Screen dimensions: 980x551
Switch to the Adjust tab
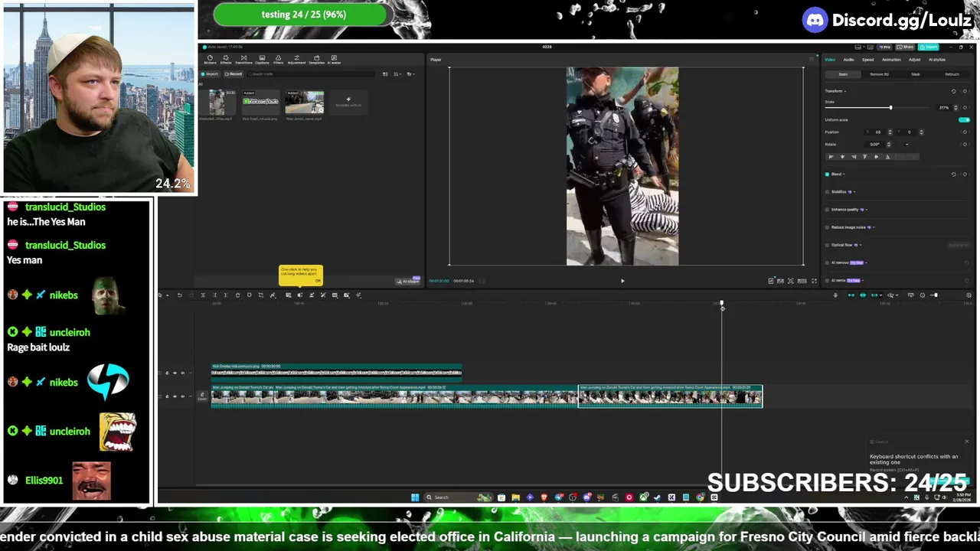click(915, 60)
